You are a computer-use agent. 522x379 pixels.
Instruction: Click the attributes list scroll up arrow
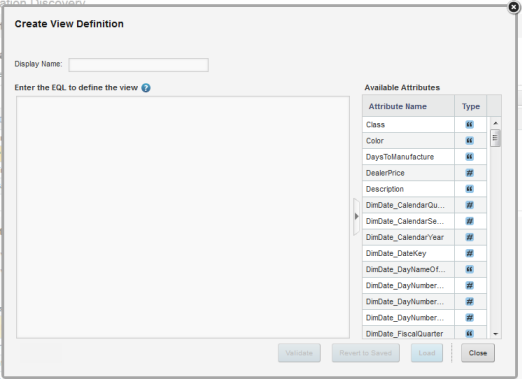(x=495, y=123)
